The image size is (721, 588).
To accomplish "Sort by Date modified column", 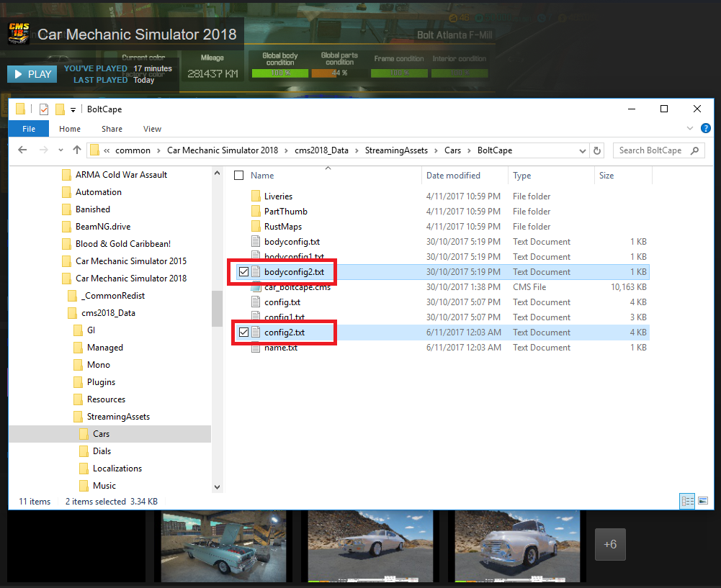I will (453, 176).
